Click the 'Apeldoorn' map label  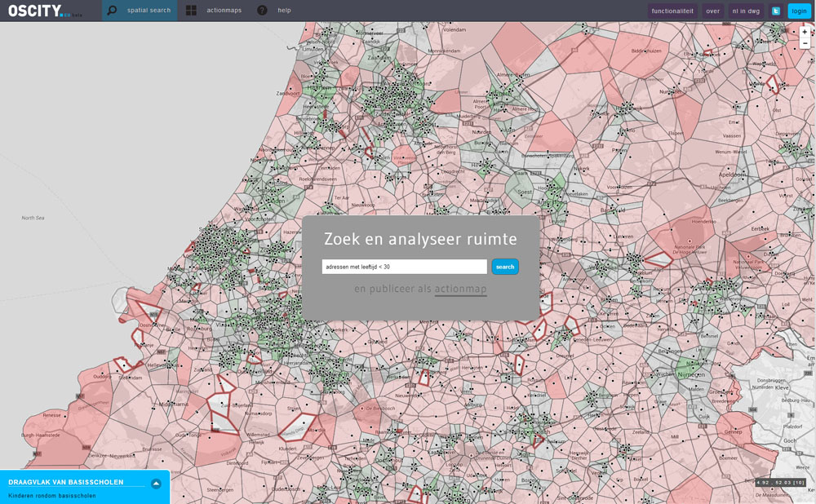pyautogui.click(x=732, y=175)
